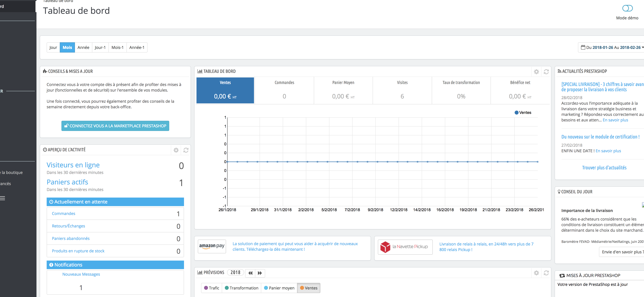
Task: Click the orange Ventes swatch in Prévisions
Action: click(x=302, y=288)
